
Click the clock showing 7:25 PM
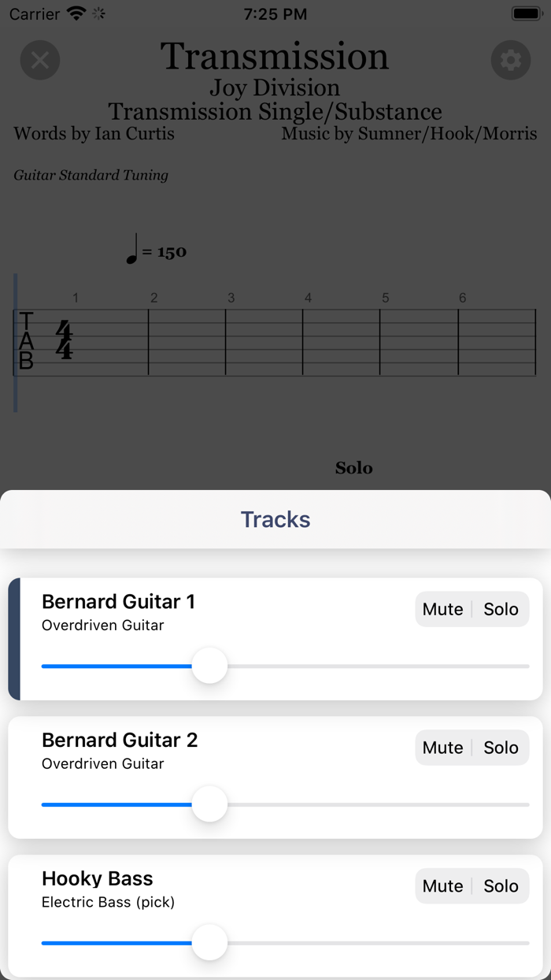[275, 13]
